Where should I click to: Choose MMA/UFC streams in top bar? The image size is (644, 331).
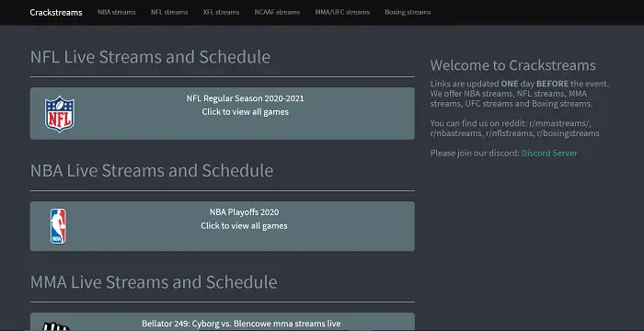pyautogui.click(x=342, y=12)
